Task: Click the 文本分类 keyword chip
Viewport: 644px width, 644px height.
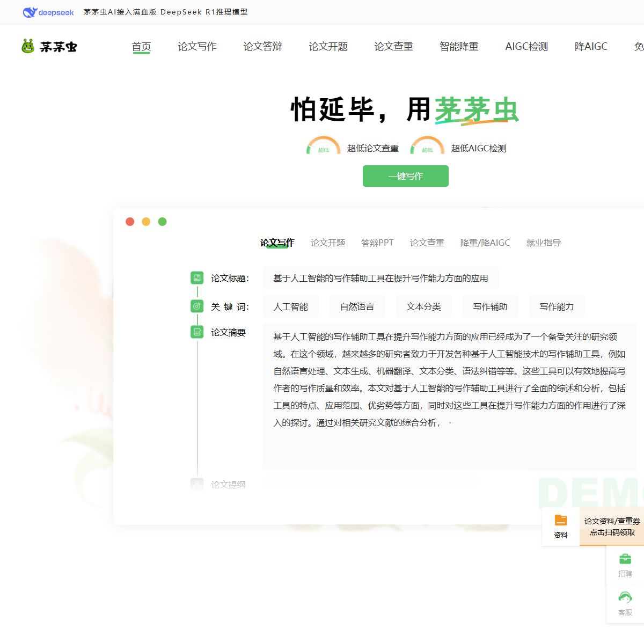Action: [x=424, y=306]
